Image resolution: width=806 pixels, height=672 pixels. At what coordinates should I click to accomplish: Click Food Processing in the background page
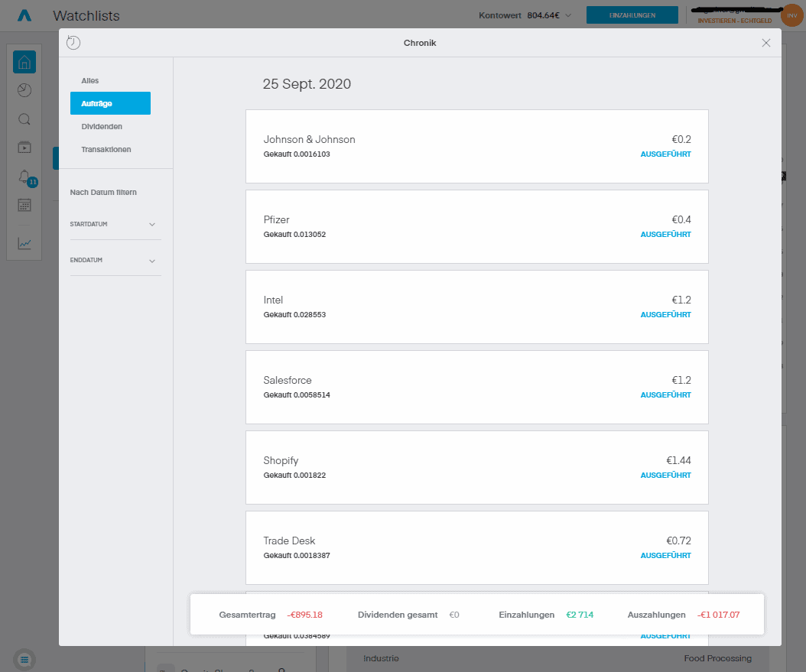717,658
